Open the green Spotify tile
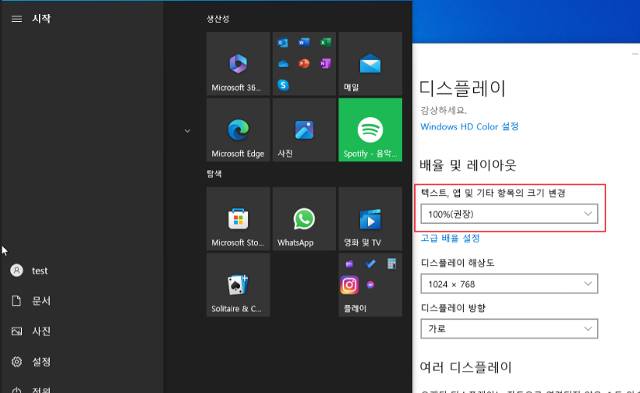This screenshot has height=393, width=640. pos(370,130)
